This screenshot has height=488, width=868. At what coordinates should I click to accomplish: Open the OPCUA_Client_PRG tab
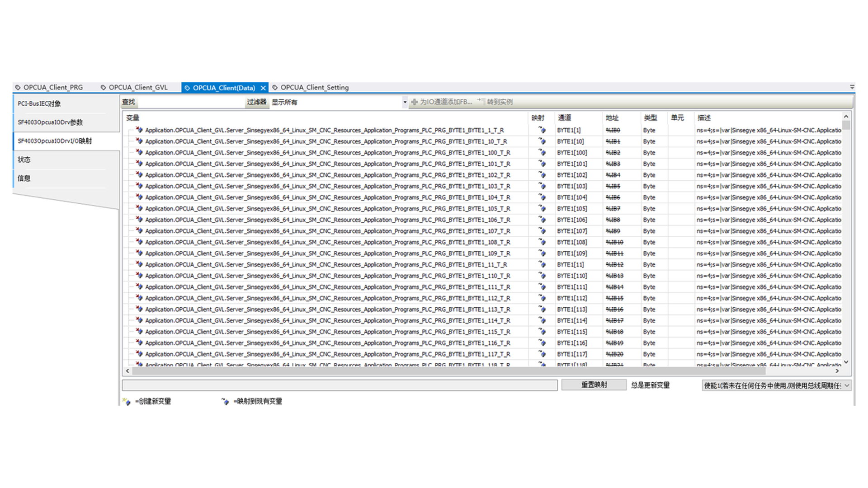[53, 88]
